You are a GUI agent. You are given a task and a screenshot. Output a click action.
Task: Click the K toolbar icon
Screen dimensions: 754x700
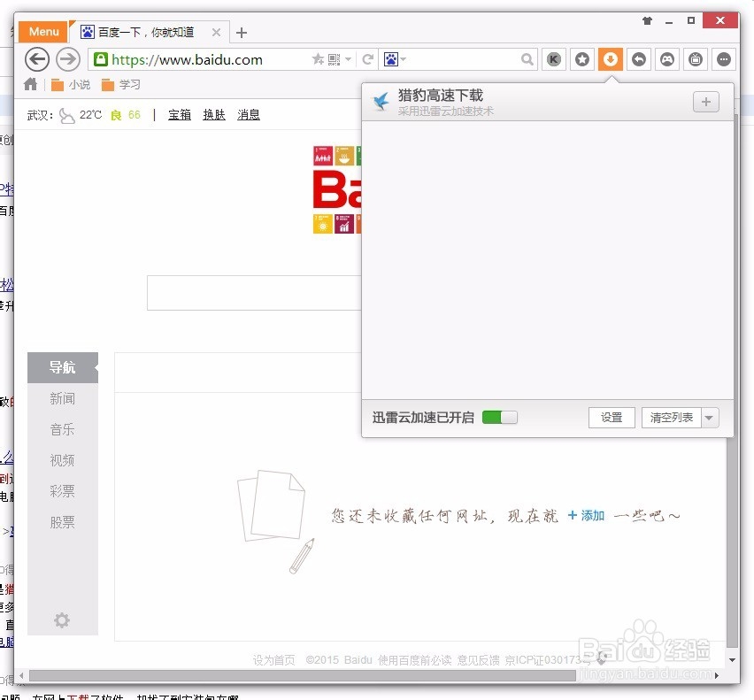pos(554,59)
